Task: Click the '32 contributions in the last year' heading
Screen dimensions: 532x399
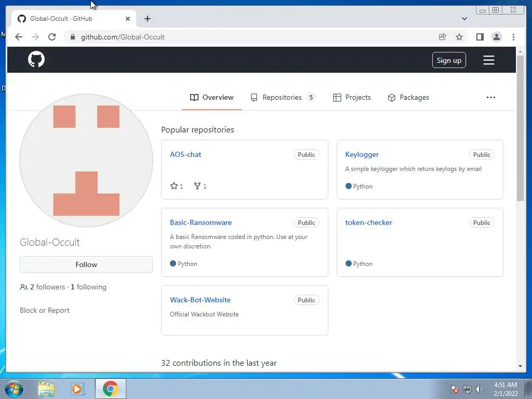Action: (x=219, y=363)
